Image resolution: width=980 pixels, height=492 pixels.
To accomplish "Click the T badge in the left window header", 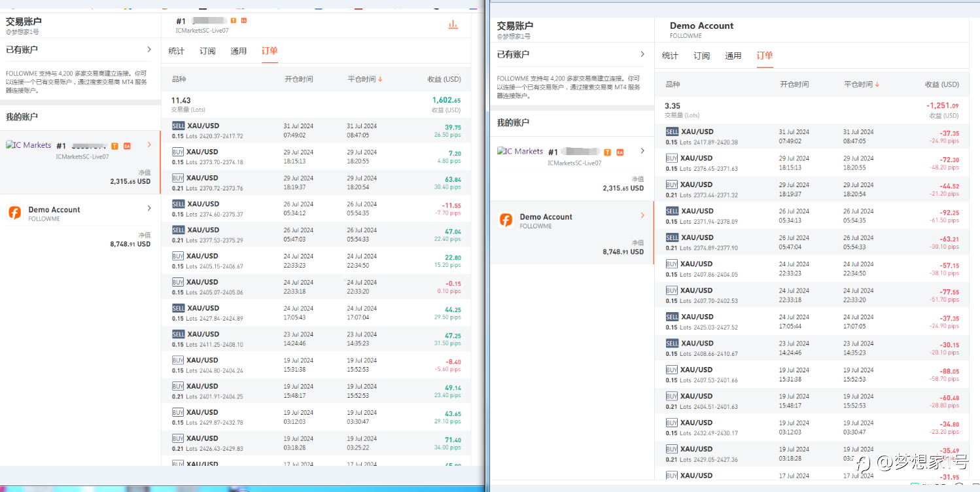I will 233,21.
